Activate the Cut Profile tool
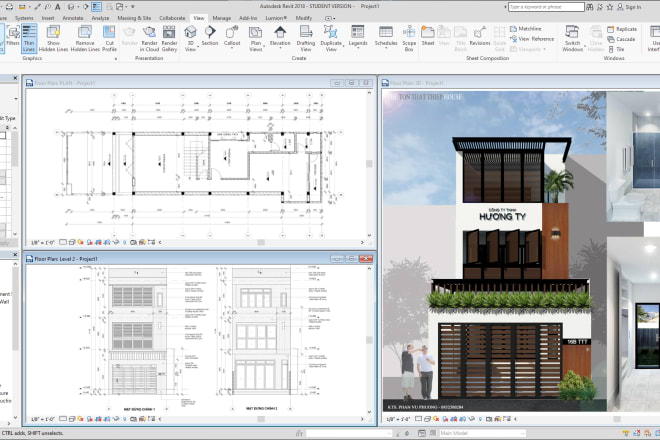Screen dimensions: 660x440 coord(109,38)
